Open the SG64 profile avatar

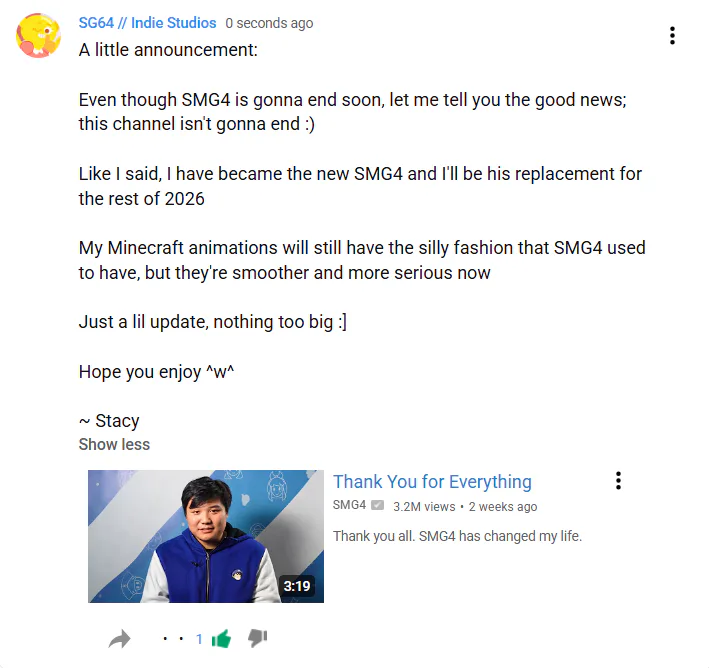pos(38,36)
